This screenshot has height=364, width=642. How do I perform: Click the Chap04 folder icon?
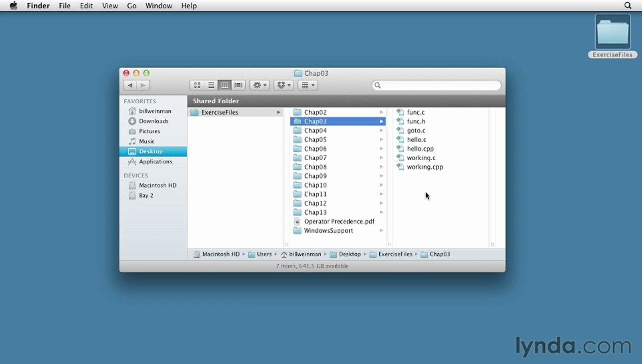pyautogui.click(x=297, y=130)
